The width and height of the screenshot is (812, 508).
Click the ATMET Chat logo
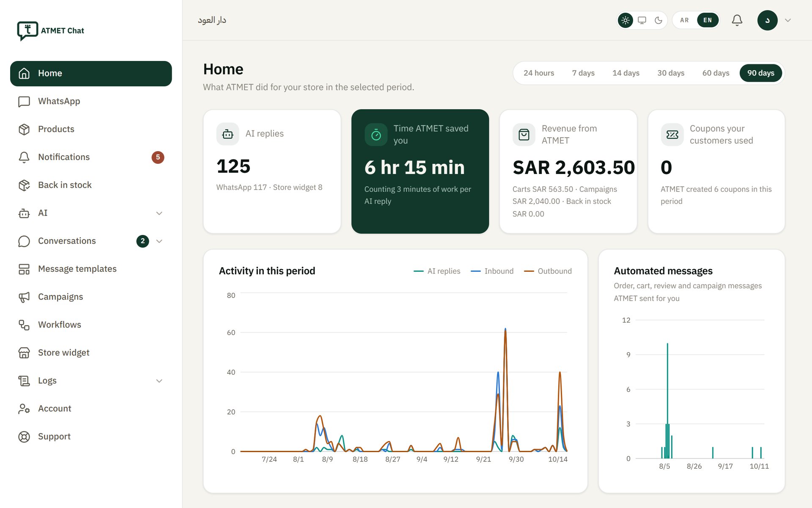50,30
